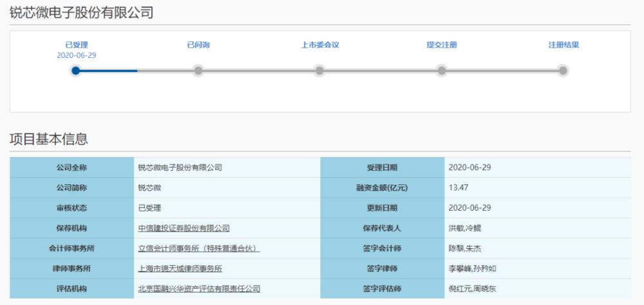Image resolution: width=644 pixels, height=305 pixels.
Task: Click the 已问询 stage dot on timeline
Action: point(198,70)
